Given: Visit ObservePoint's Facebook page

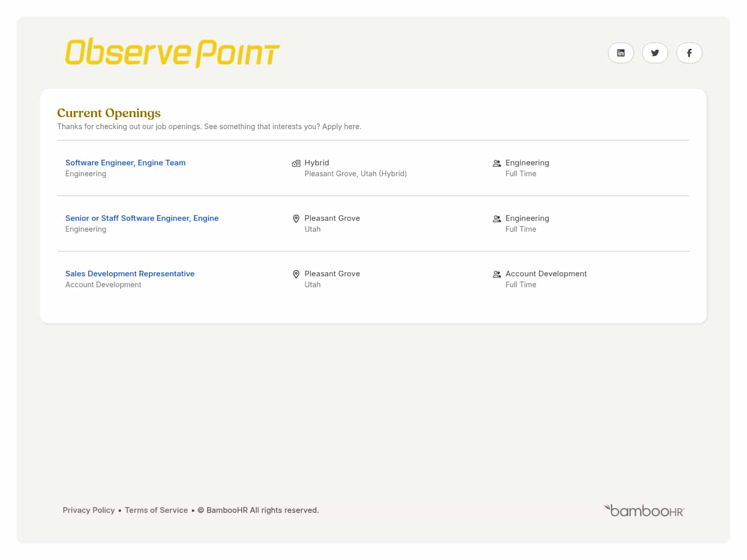Looking at the screenshot, I should (x=689, y=53).
